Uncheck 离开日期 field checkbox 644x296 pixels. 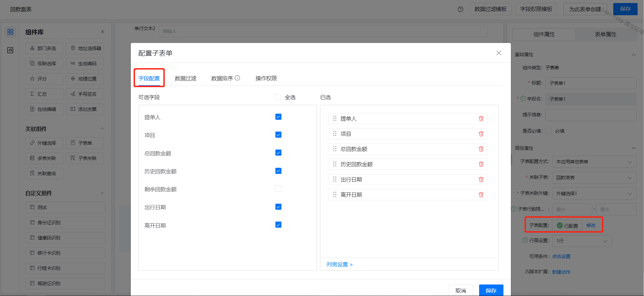coord(278,225)
